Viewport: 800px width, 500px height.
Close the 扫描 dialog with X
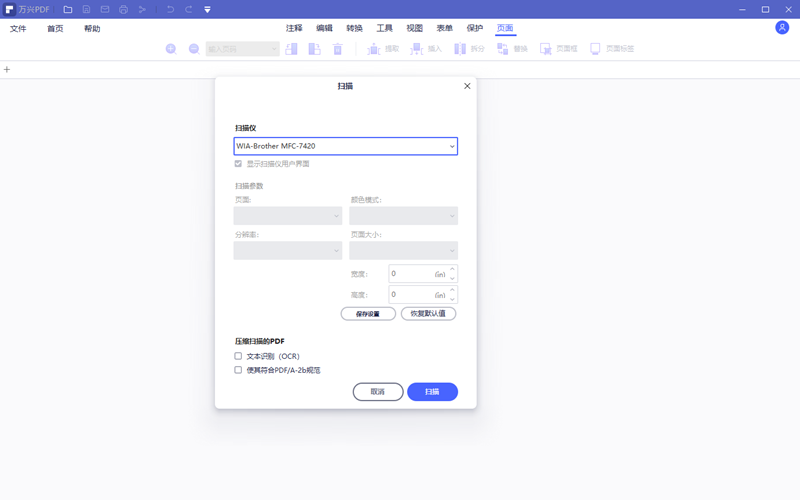[x=467, y=86]
